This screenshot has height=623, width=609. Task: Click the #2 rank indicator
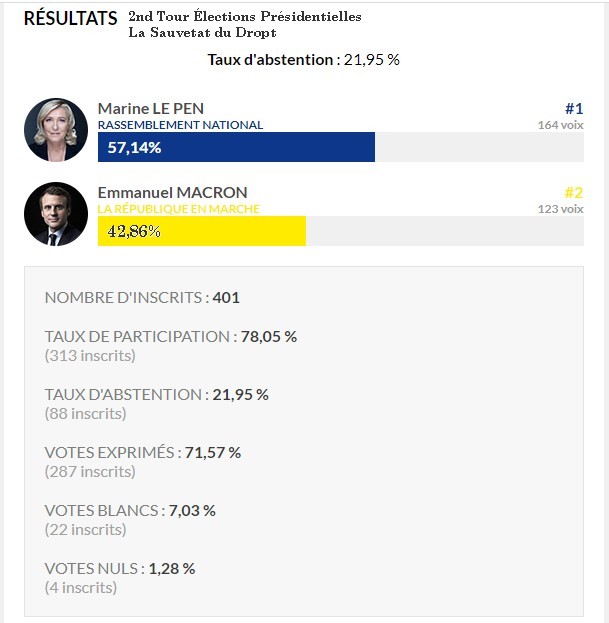pyautogui.click(x=573, y=192)
